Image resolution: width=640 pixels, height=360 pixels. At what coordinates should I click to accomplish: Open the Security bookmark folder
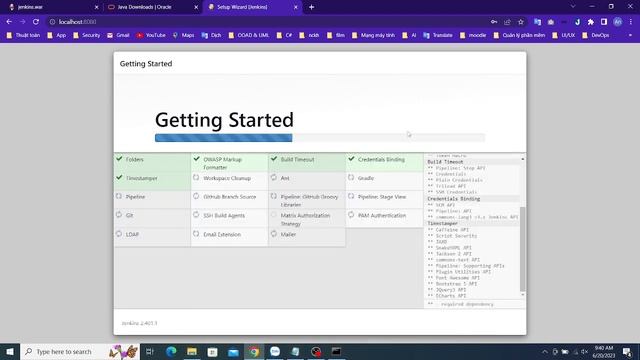pyautogui.click(x=87, y=36)
